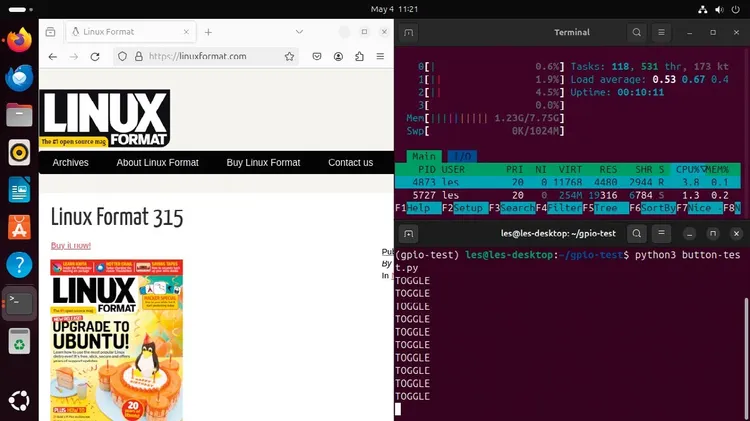Image resolution: width=750 pixels, height=421 pixels.
Task: Open the Archives menu item
Action: tap(70, 163)
